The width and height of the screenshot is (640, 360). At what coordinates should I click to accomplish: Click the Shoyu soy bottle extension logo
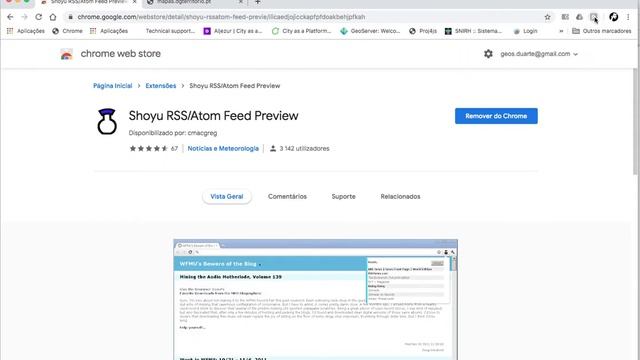(107, 122)
